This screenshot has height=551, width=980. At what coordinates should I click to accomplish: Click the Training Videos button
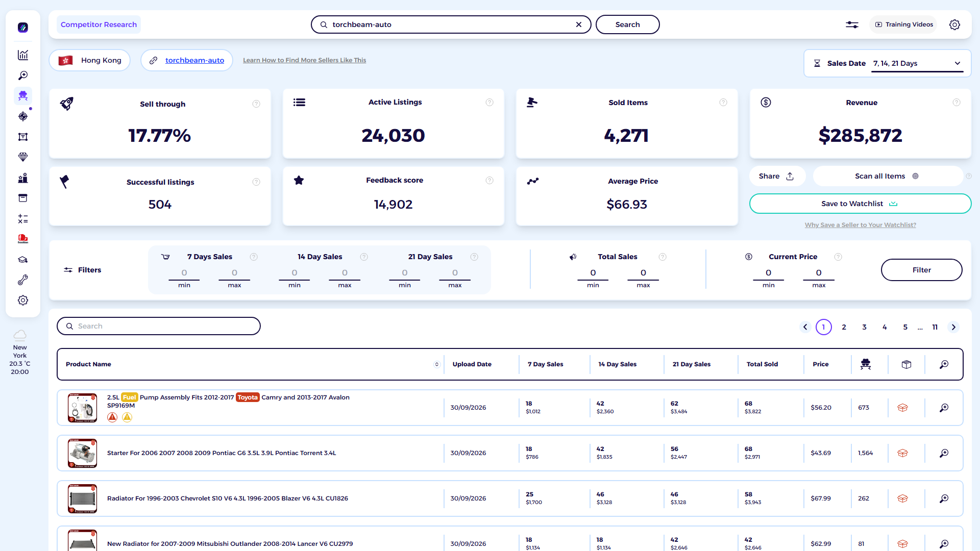(x=904, y=24)
